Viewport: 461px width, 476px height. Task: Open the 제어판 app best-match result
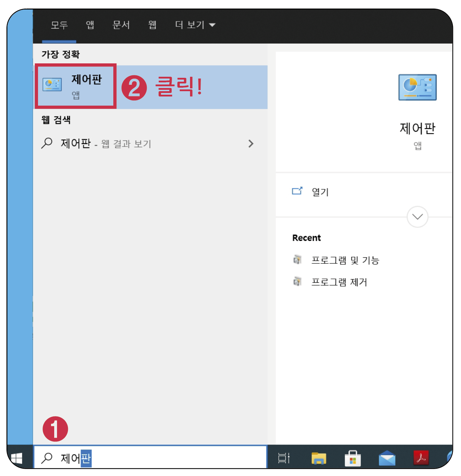pos(151,87)
